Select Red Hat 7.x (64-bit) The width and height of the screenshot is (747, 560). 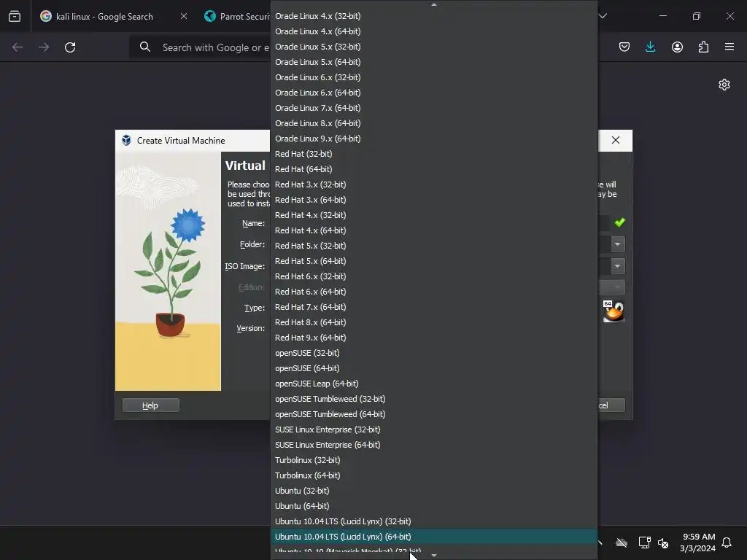click(433, 307)
